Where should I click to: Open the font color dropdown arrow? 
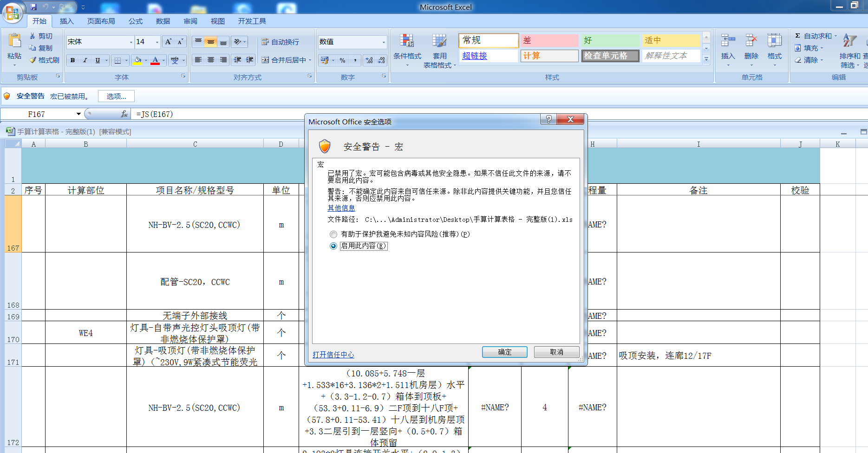point(163,60)
